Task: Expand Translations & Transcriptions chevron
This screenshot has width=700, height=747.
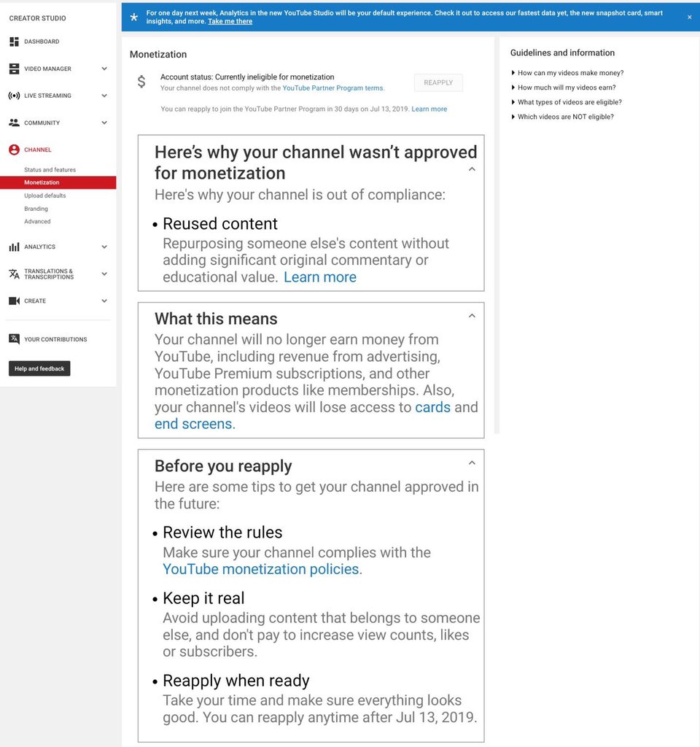Action: pos(104,274)
